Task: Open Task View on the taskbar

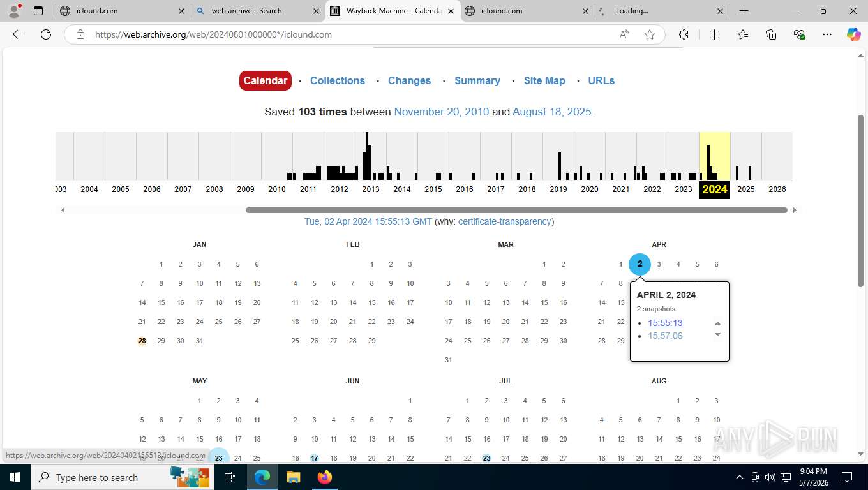Action: click(x=230, y=477)
